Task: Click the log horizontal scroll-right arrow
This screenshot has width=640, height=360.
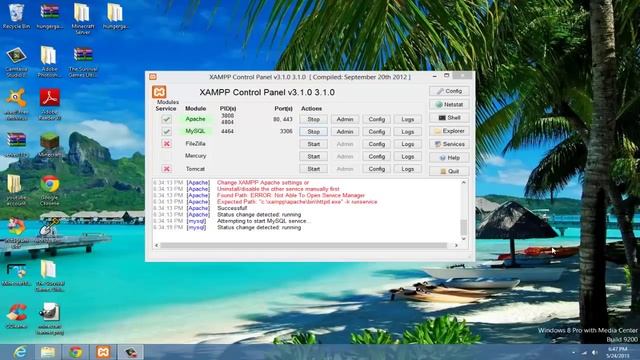Action: (x=456, y=245)
